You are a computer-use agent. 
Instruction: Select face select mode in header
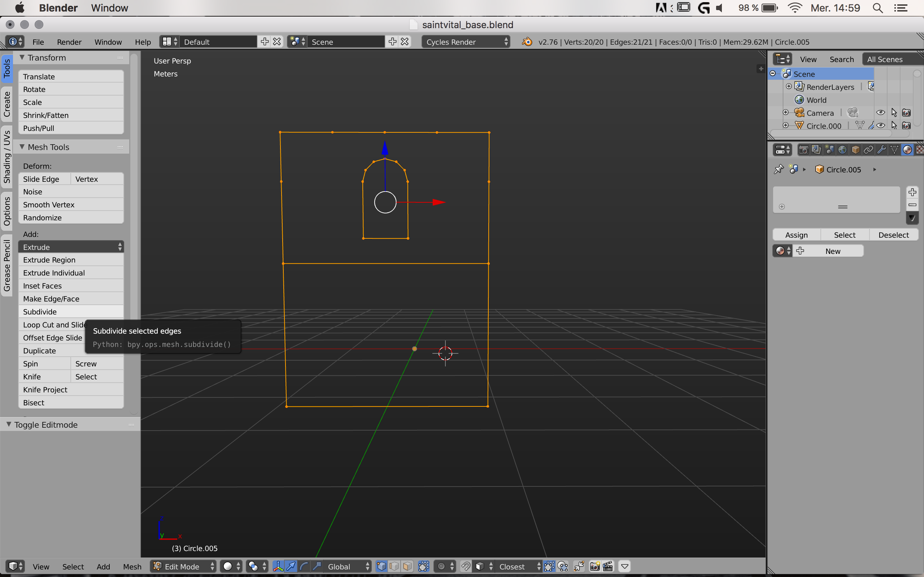click(407, 566)
